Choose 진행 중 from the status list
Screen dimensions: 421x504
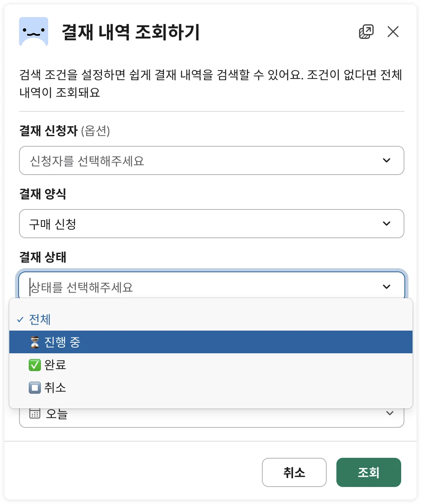tap(62, 342)
